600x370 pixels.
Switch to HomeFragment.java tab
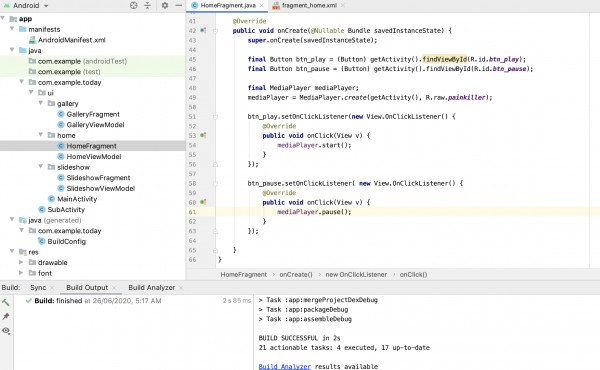click(228, 5)
